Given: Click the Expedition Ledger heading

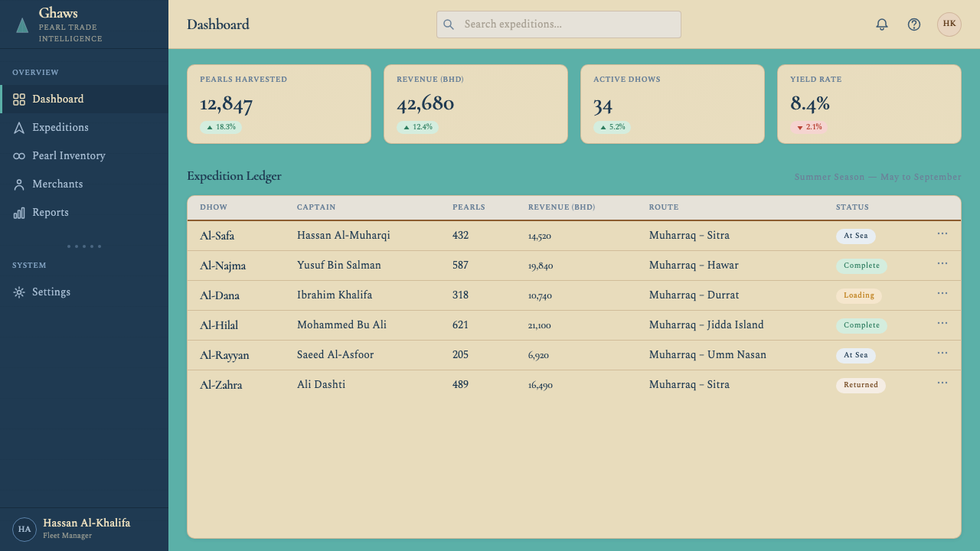Looking at the screenshot, I should coord(234,177).
